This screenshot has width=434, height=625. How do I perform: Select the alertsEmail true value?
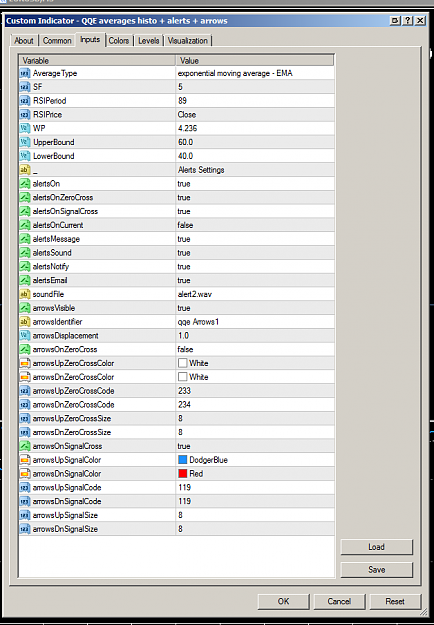pos(184,281)
